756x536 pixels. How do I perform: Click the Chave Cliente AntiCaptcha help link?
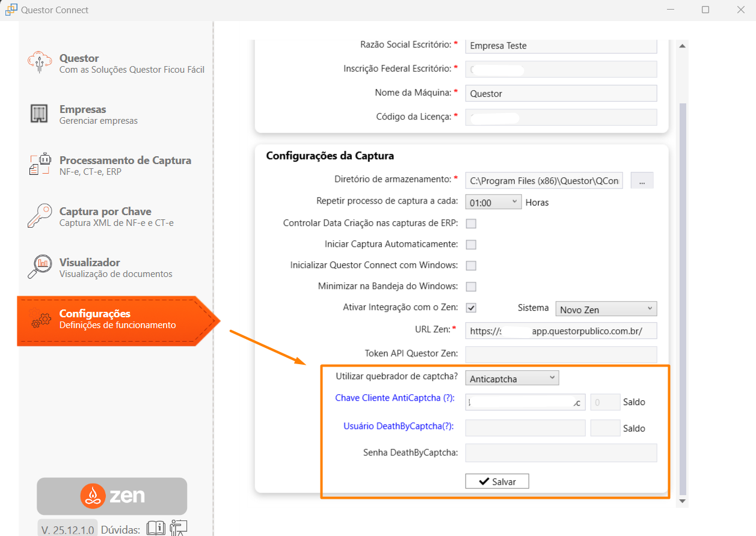(x=395, y=398)
